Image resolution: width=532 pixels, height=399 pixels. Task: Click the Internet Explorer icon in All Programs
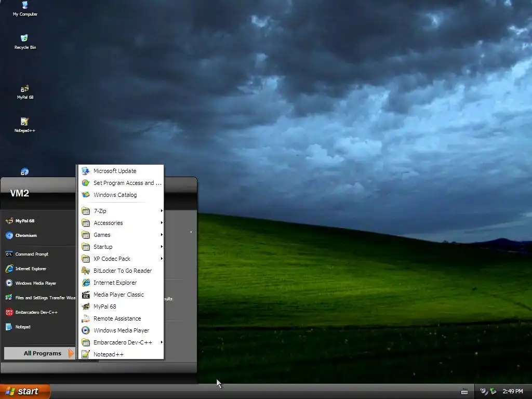click(86, 283)
